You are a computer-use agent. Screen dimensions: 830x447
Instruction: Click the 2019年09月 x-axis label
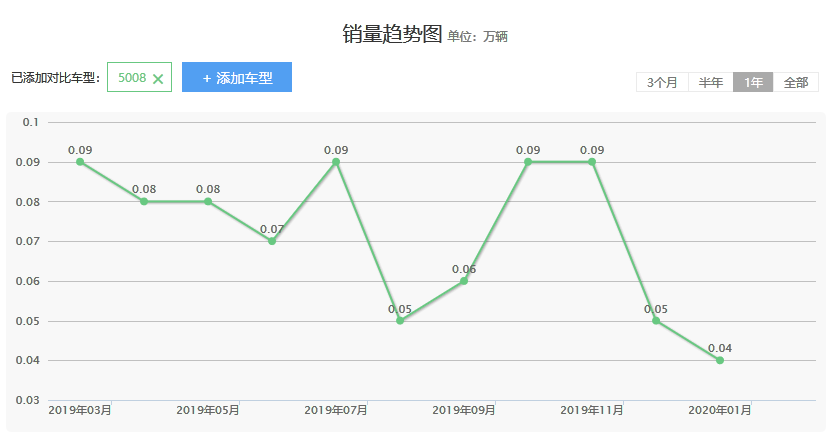click(x=464, y=410)
